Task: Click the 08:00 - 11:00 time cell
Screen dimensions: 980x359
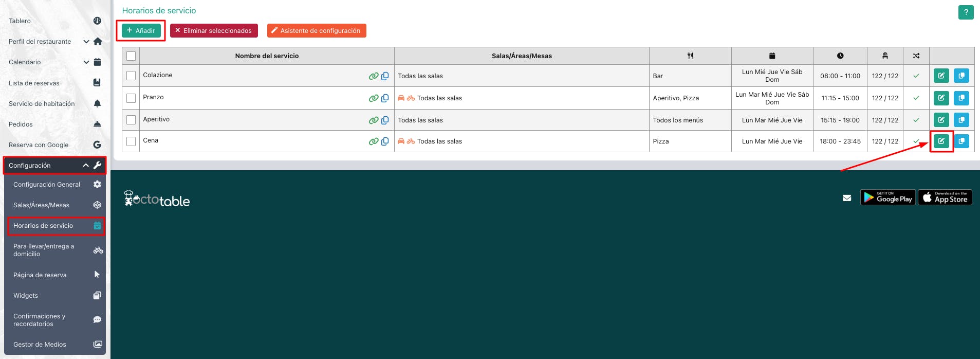Action: pyautogui.click(x=840, y=76)
